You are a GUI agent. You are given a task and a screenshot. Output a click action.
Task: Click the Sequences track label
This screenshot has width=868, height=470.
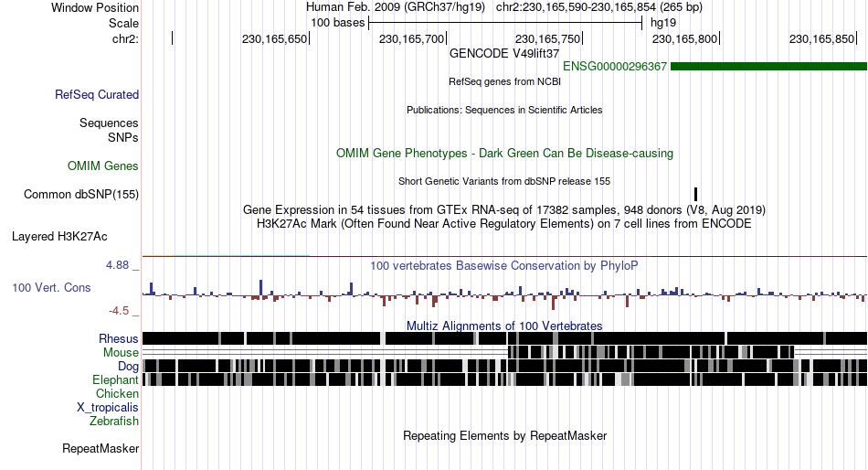[x=109, y=123]
